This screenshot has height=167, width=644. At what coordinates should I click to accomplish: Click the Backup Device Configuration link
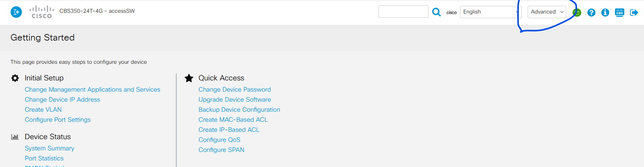point(239,110)
